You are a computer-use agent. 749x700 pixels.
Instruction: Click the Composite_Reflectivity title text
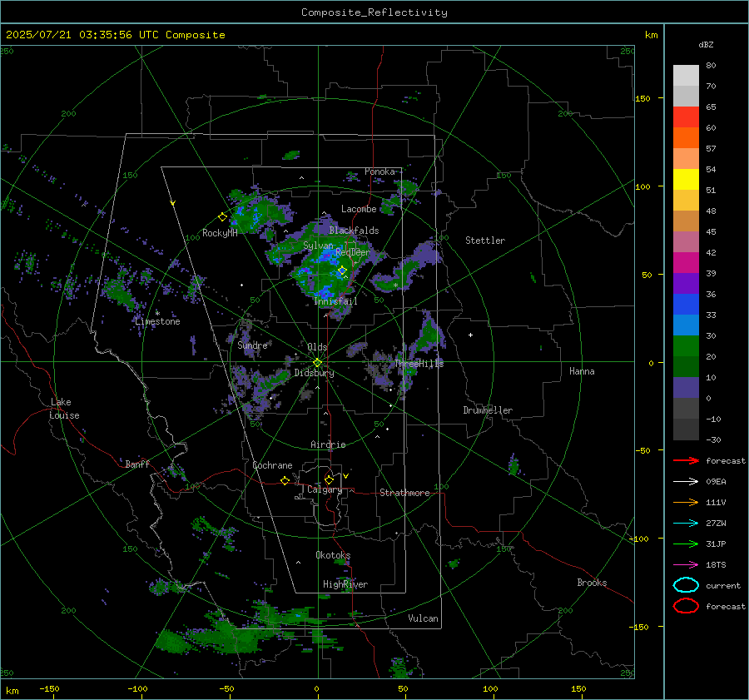tap(374, 12)
